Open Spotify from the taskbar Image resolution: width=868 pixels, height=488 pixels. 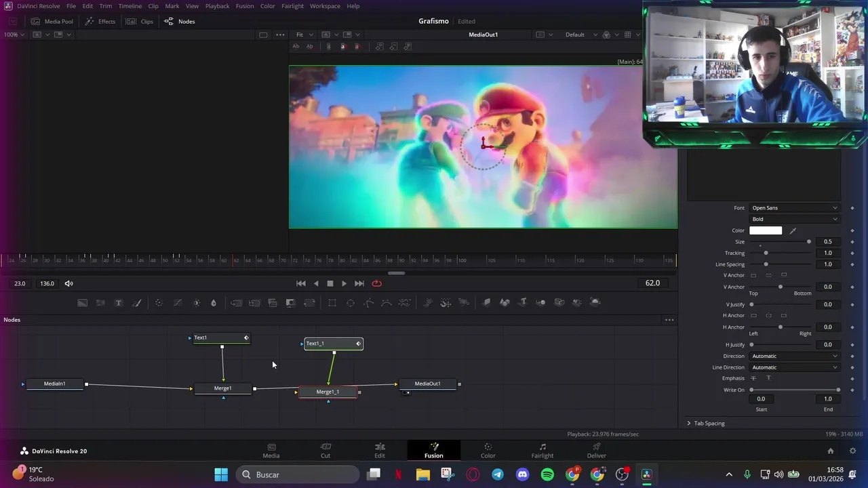click(x=547, y=474)
